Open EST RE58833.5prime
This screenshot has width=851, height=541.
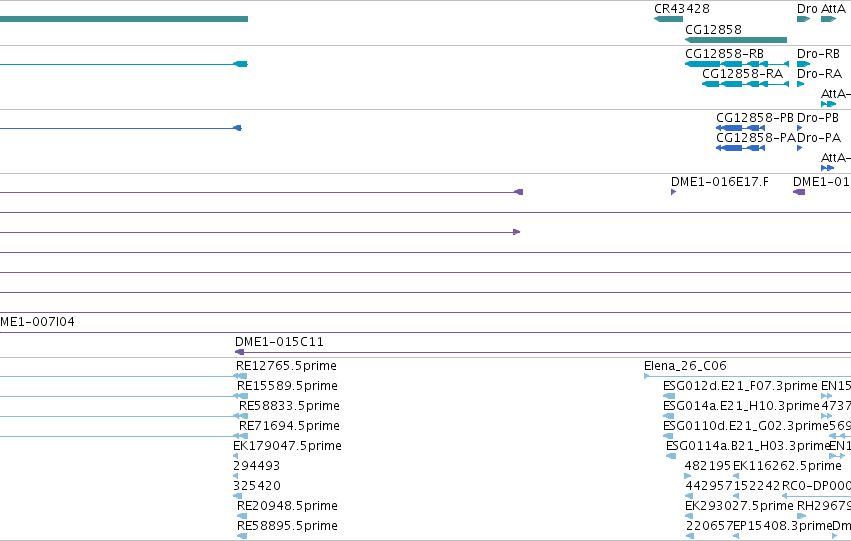[289, 406]
